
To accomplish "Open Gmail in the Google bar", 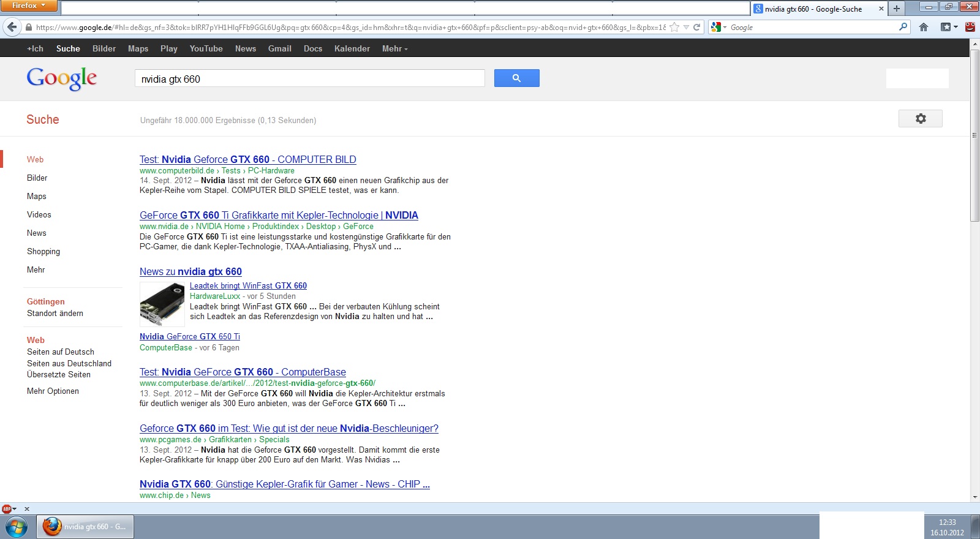I will tap(279, 48).
